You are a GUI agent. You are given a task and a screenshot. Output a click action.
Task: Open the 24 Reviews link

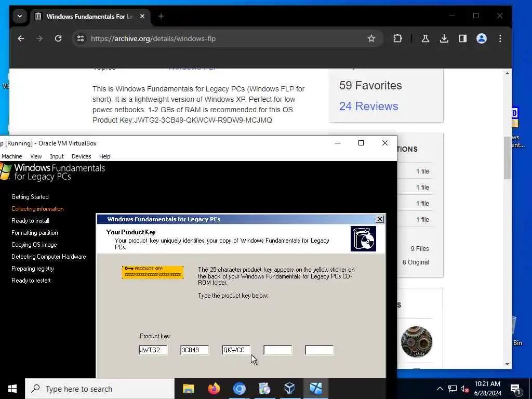pyautogui.click(x=368, y=106)
